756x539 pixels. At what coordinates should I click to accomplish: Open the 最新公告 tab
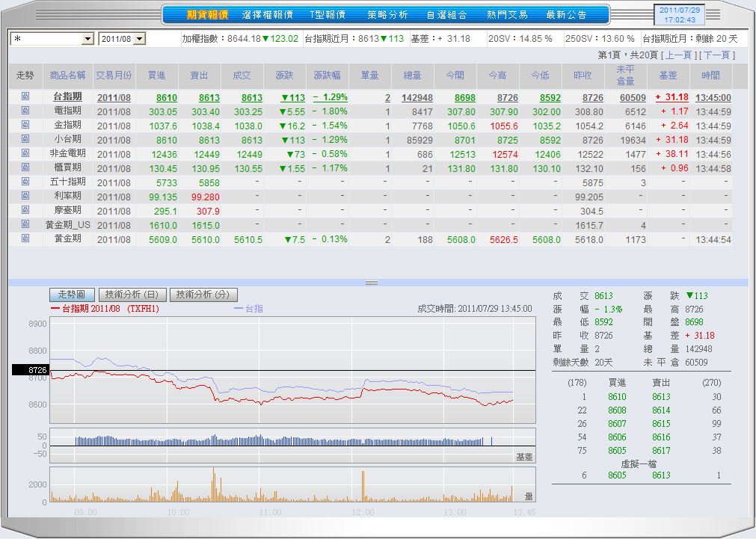click(567, 15)
